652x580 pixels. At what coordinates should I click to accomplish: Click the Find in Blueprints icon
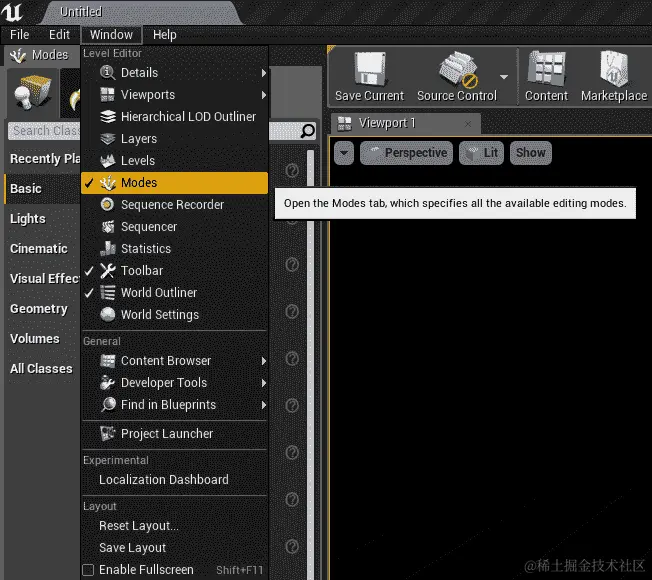point(108,405)
